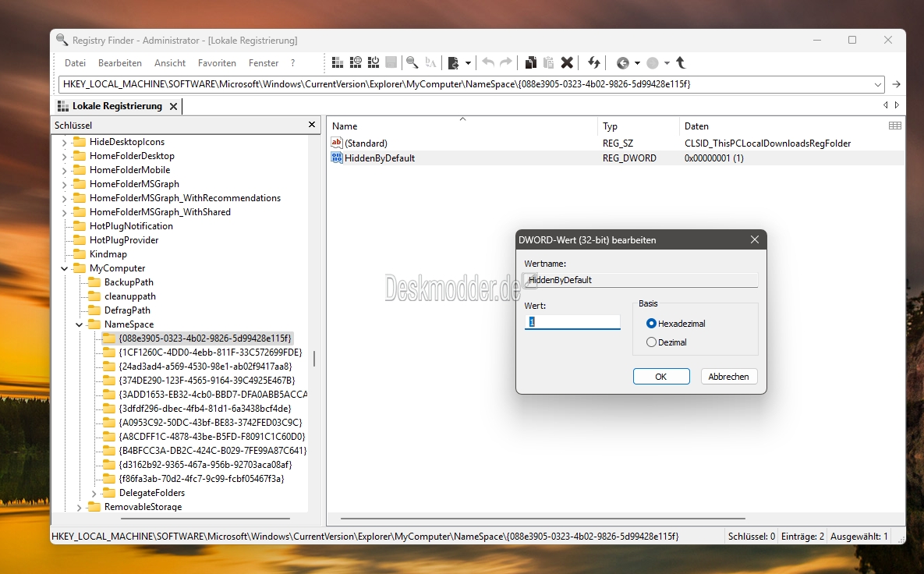Open the address bar history dropdown
The height and width of the screenshot is (574, 924).
pyautogui.click(x=878, y=84)
